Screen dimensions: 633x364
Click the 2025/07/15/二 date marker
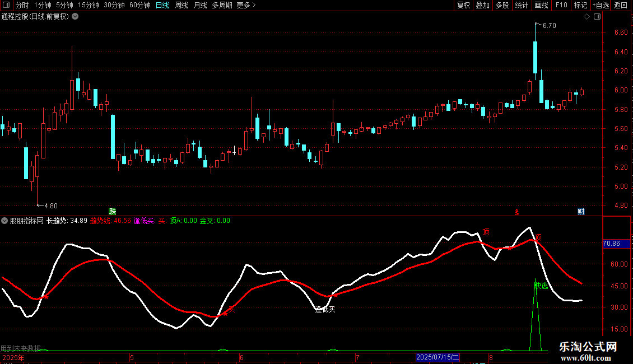(x=437, y=357)
